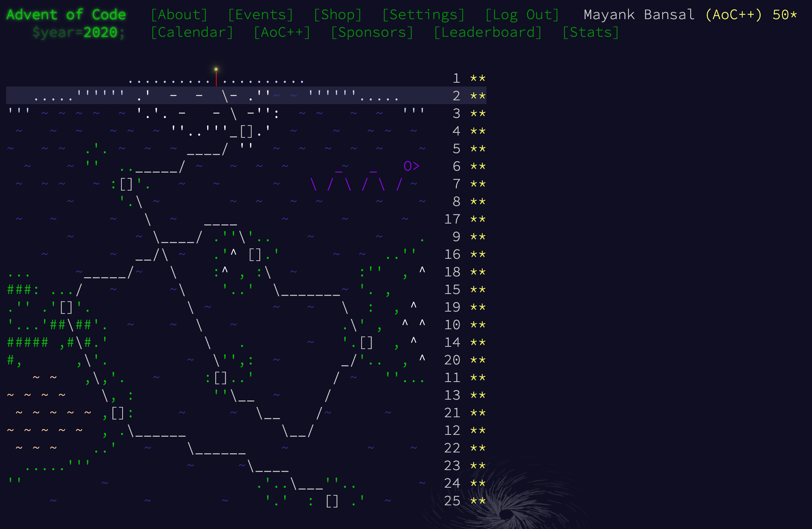Open the Stats page
Screen dimensions: 812x529
(x=590, y=32)
